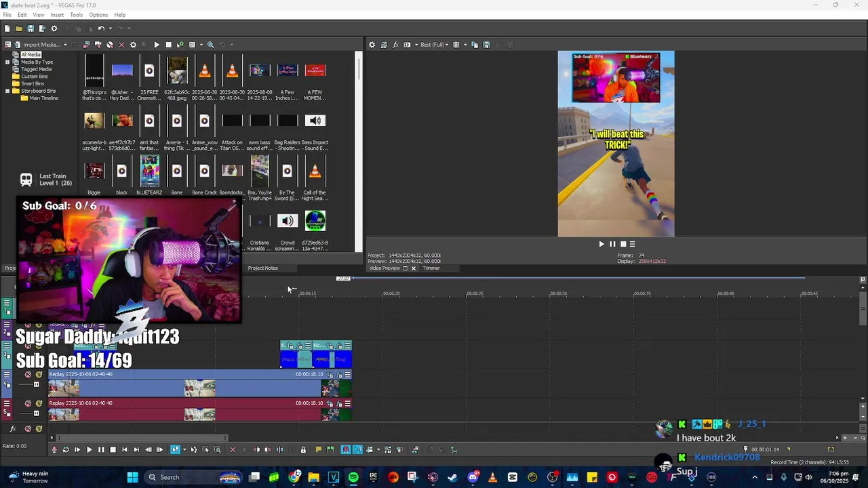Screen dimensions: 868x488
Task: Open the Options menu
Action: 98,15
